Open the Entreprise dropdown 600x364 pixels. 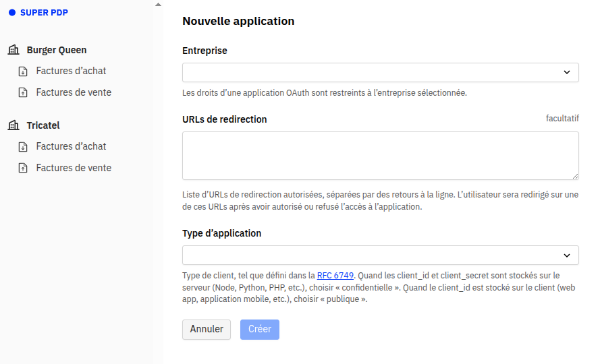pos(381,72)
